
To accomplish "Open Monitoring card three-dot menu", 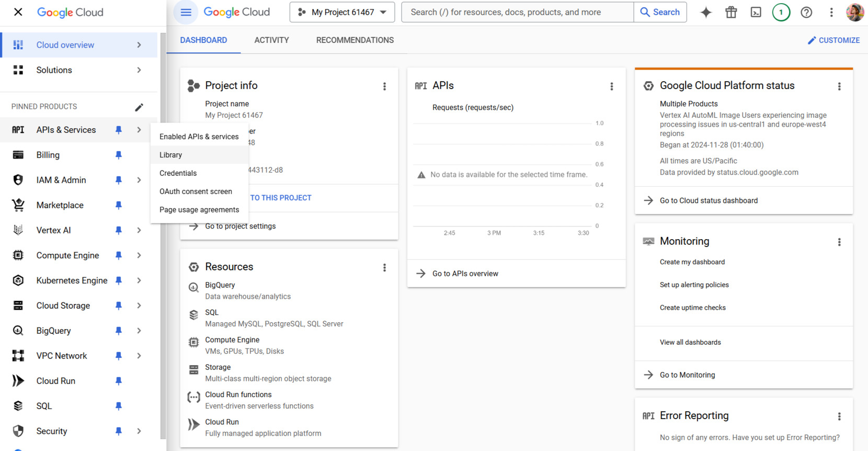I will (x=839, y=242).
